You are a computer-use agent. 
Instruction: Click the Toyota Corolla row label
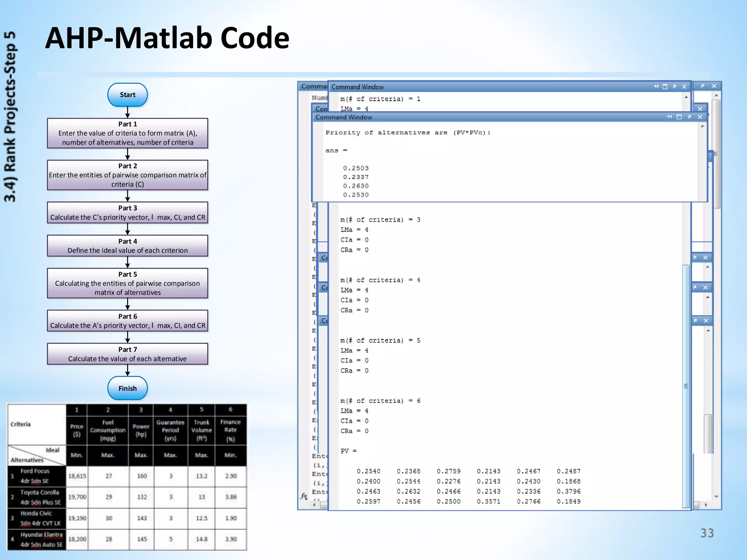pos(36,497)
